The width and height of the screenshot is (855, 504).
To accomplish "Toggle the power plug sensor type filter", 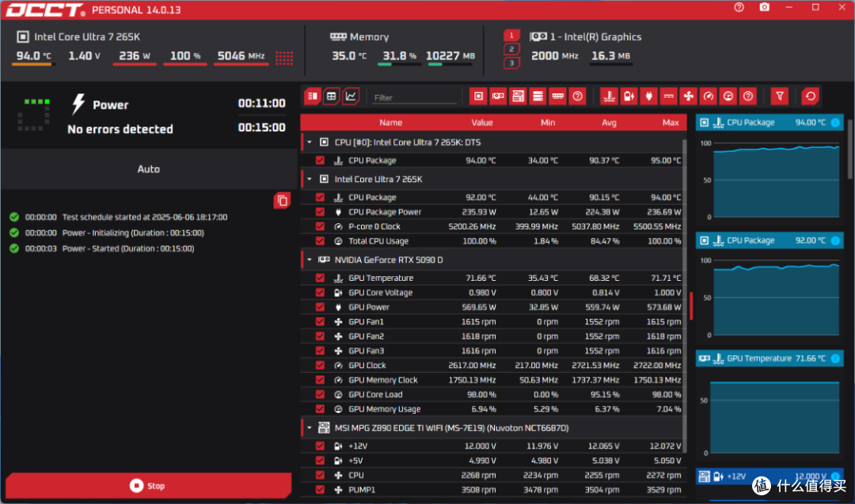I will click(x=649, y=97).
